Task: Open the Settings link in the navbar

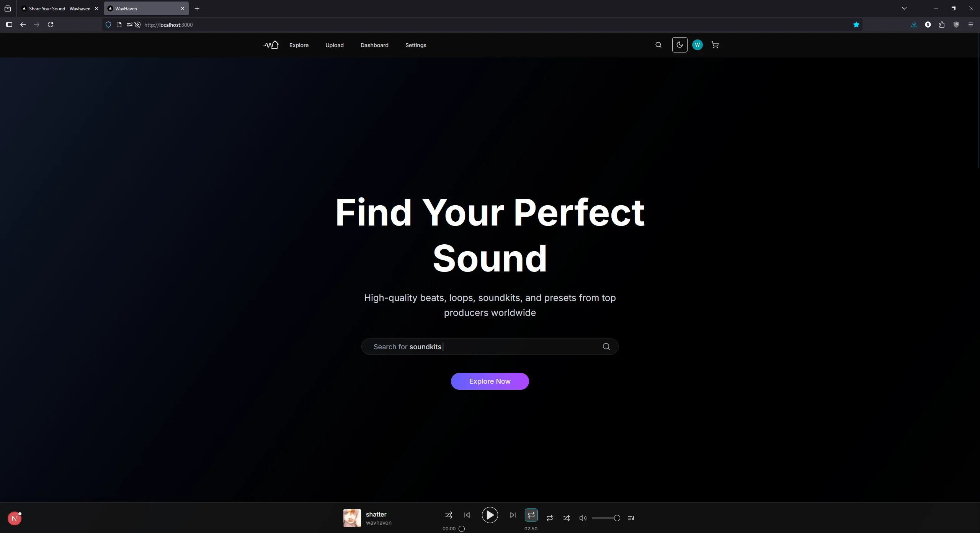Action: point(415,45)
